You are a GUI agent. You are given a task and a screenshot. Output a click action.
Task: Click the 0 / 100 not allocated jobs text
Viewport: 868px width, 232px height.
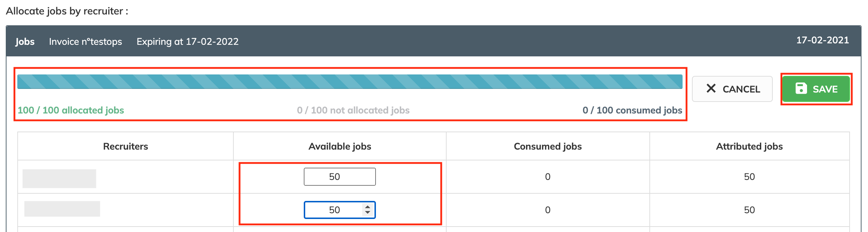tap(353, 110)
